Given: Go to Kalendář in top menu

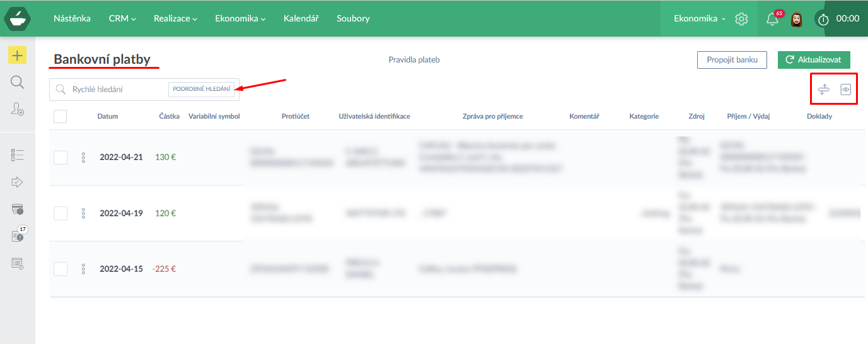Looking at the screenshot, I should tap(301, 19).
